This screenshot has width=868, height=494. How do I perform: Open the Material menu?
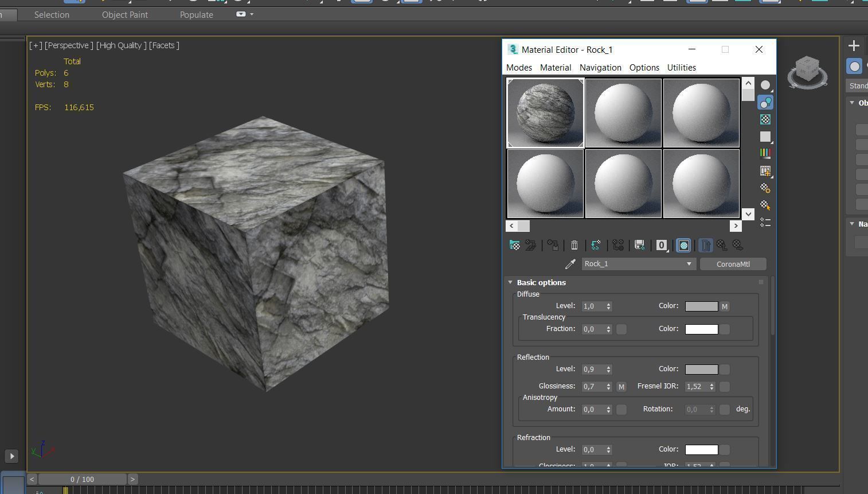(x=556, y=68)
